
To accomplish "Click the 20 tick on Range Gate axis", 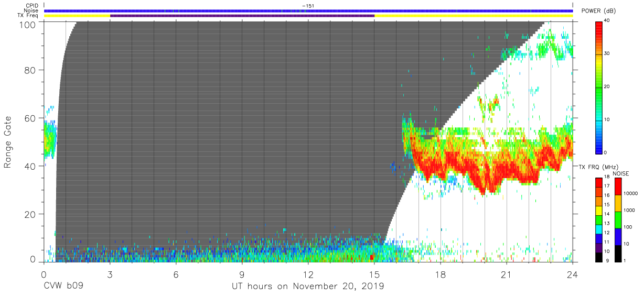I will point(30,214).
